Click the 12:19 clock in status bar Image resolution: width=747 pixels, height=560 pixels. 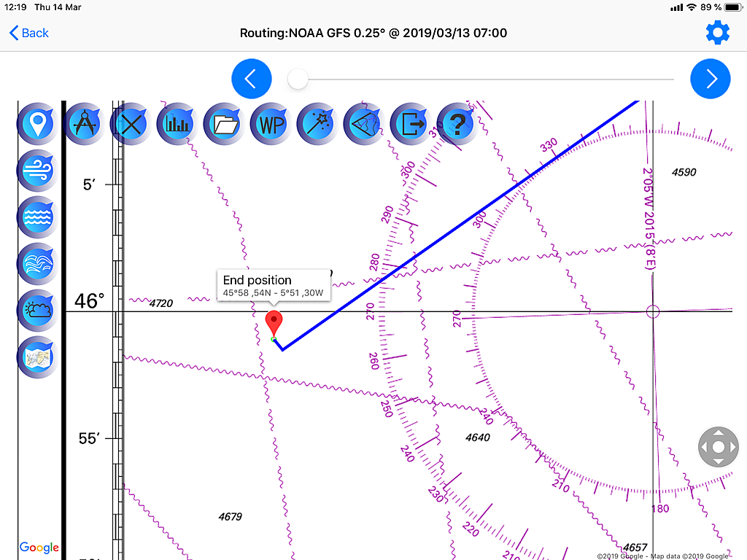[15, 7]
